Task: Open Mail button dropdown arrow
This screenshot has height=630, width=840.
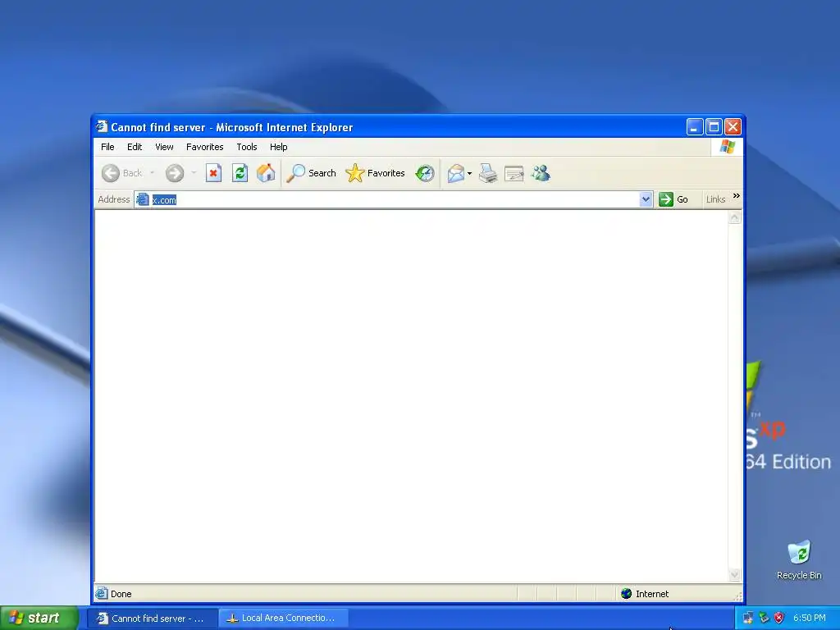Action: coord(470,174)
